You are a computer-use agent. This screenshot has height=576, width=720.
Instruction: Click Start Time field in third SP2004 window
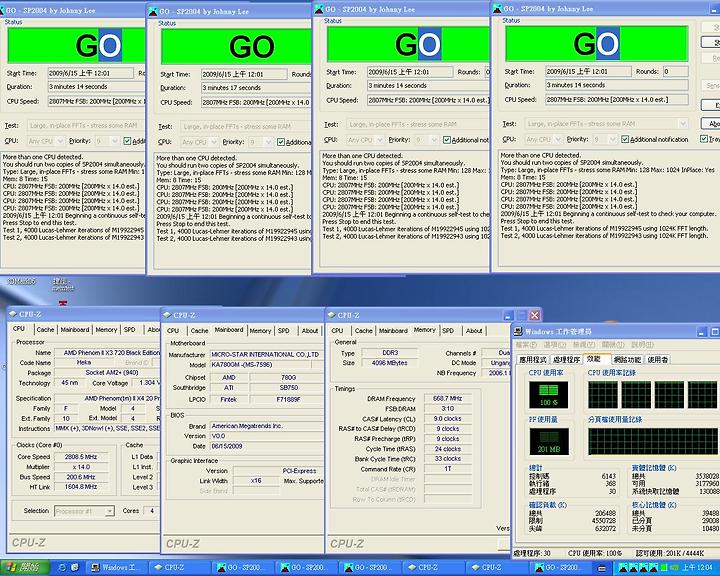click(410, 72)
